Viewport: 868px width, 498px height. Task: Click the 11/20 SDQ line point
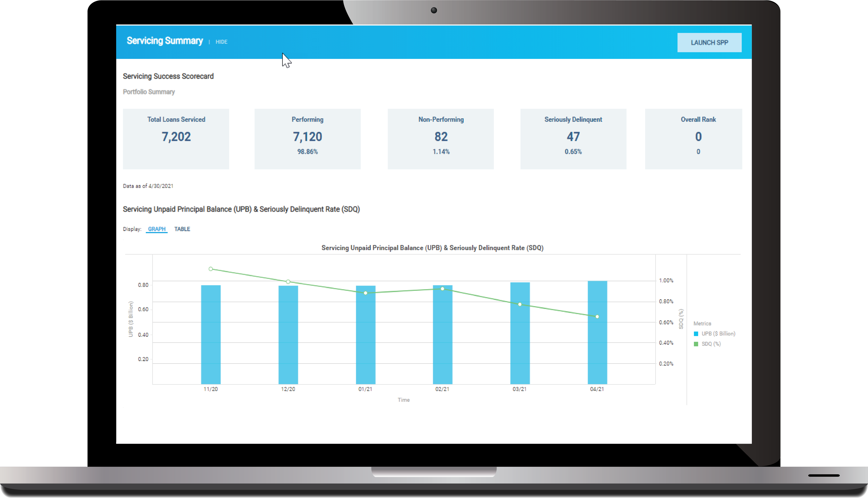pos(211,269)
